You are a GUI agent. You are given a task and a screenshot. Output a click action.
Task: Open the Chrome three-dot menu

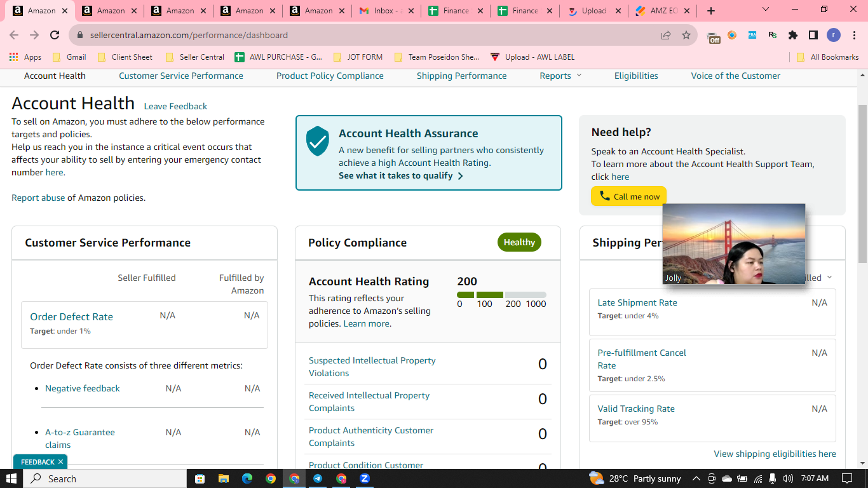(x=854, y=35)
